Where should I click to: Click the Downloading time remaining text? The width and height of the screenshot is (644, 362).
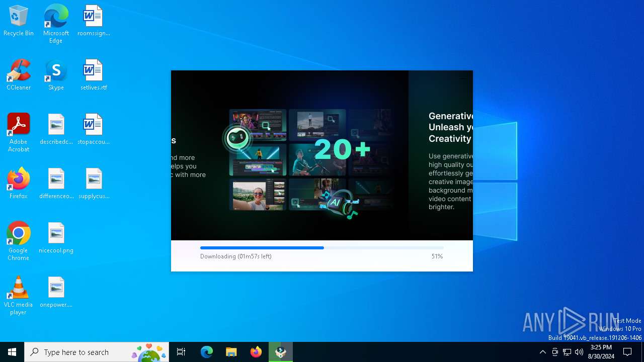236,256
